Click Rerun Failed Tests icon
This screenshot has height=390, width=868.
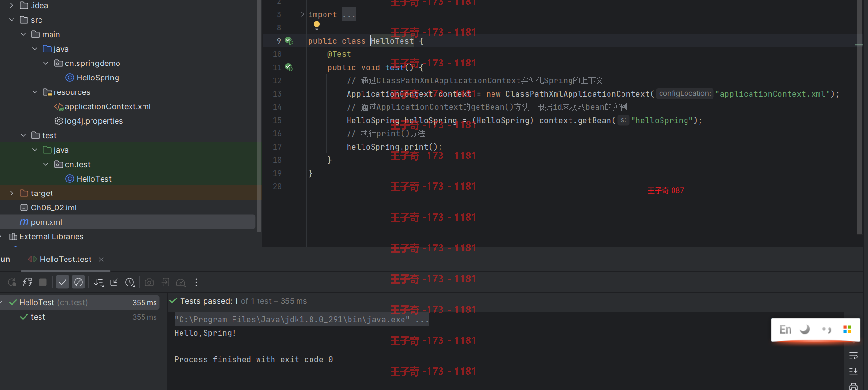27,283
